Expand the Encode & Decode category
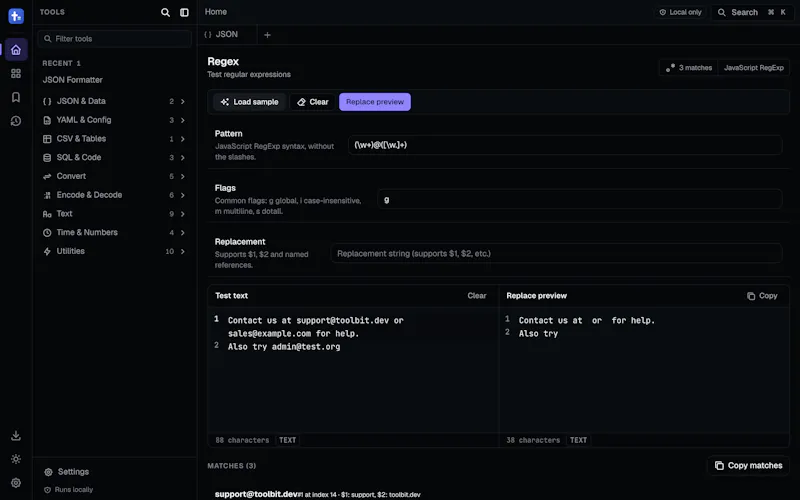The height and width of the screenshot is (500, 800). tap(114, 195)
